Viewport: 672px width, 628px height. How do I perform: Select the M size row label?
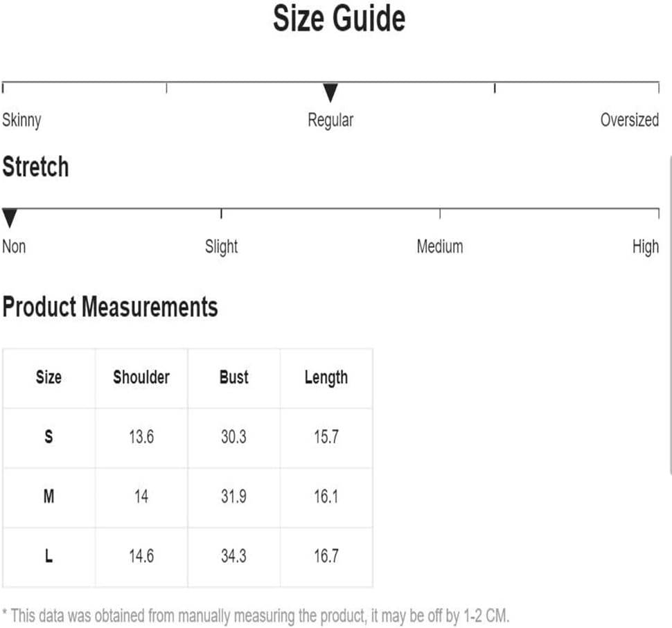(49, 497)
